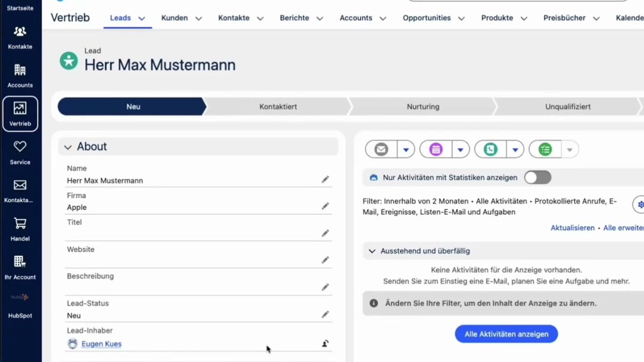Create a task using the green checklist icon
Viewport: 644px width, 362px height.
[x=545, y=149]
